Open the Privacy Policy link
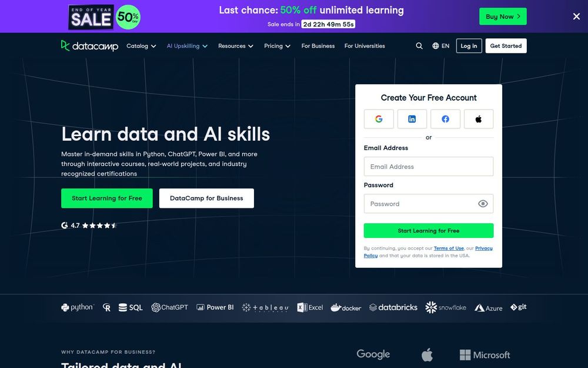The image size is (588, 368). (x=484, y=248)
